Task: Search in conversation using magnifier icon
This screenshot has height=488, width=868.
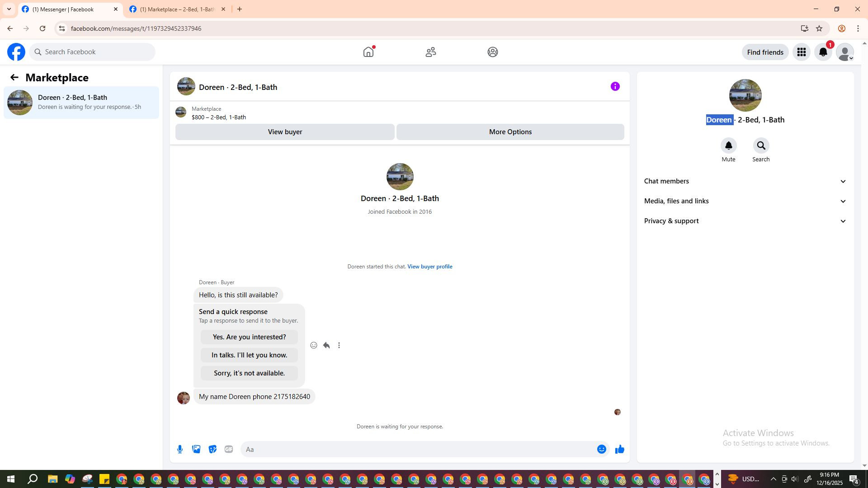Action: [x=761, y=145]
